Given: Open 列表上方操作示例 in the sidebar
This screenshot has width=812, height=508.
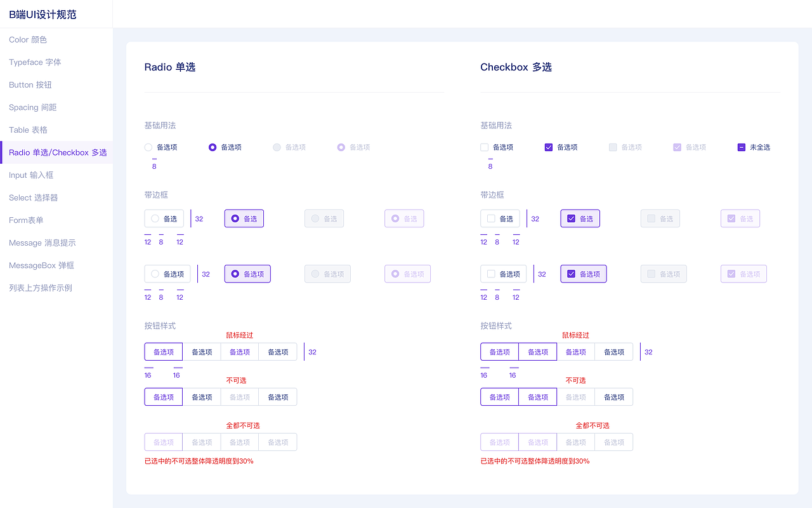Looking at the screenshot, I should click(41, 288).
